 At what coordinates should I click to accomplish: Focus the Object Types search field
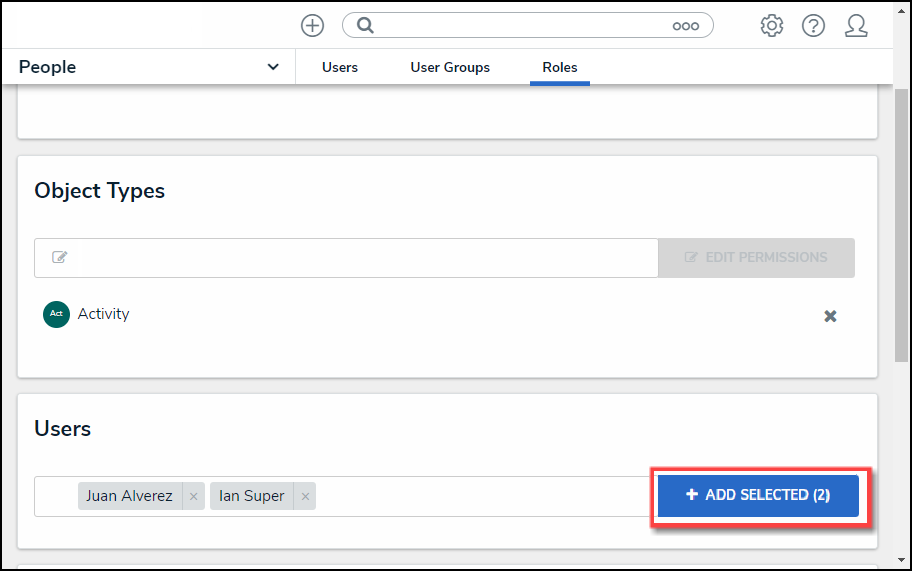(350, 258)
